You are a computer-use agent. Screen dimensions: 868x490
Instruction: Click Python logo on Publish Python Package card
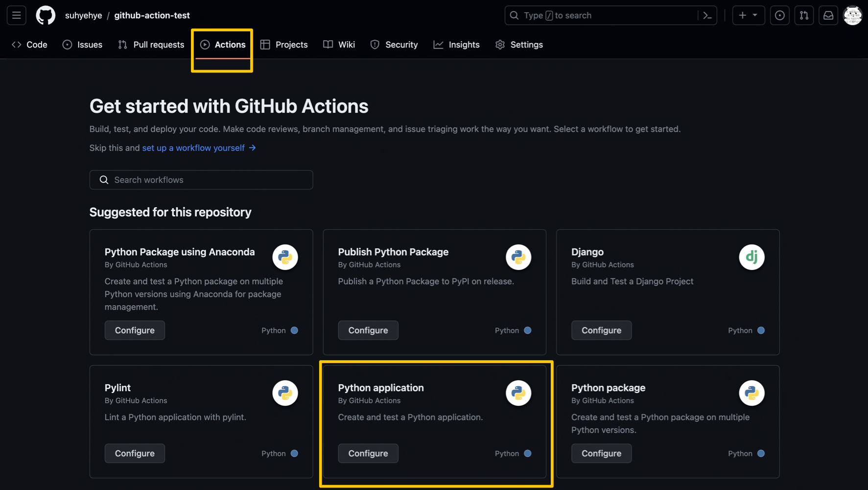518,257
